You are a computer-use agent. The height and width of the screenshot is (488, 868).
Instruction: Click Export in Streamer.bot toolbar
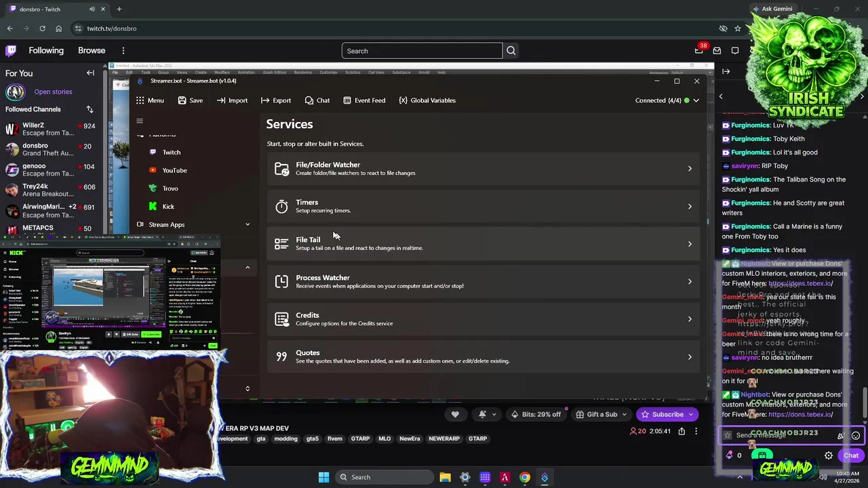[x=275, y=100]
